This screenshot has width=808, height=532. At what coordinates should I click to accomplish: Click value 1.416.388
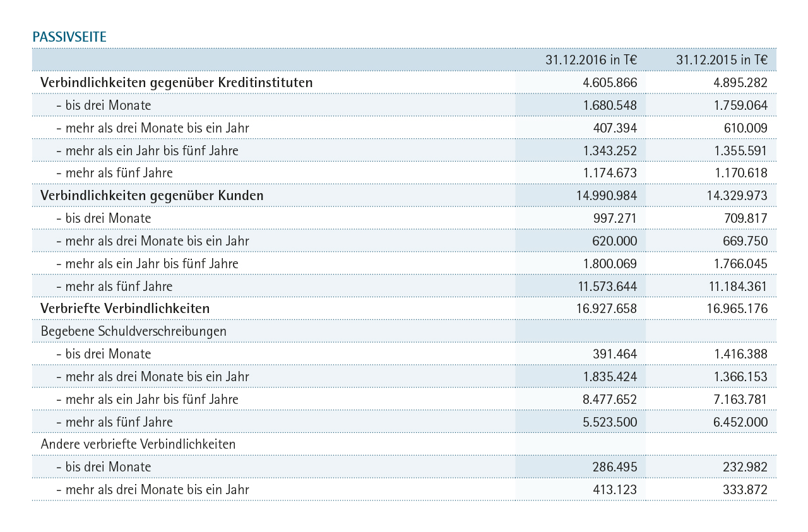pos(741,354)
